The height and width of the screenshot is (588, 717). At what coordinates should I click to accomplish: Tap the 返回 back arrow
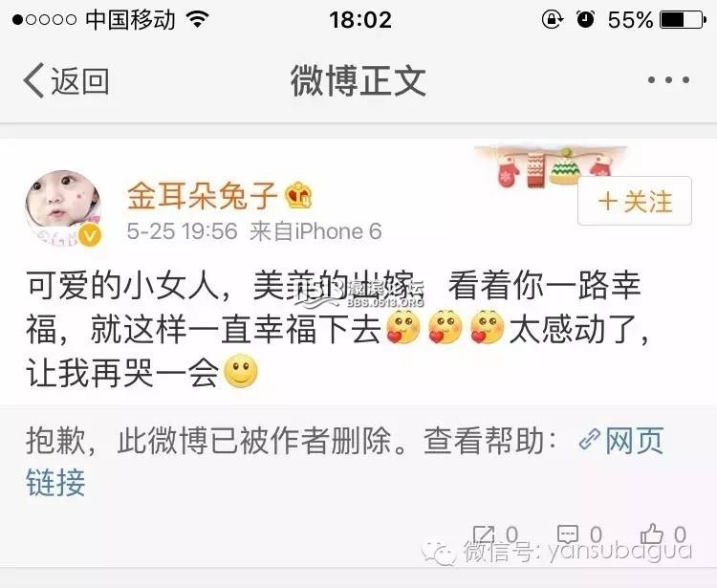[66, 80]
